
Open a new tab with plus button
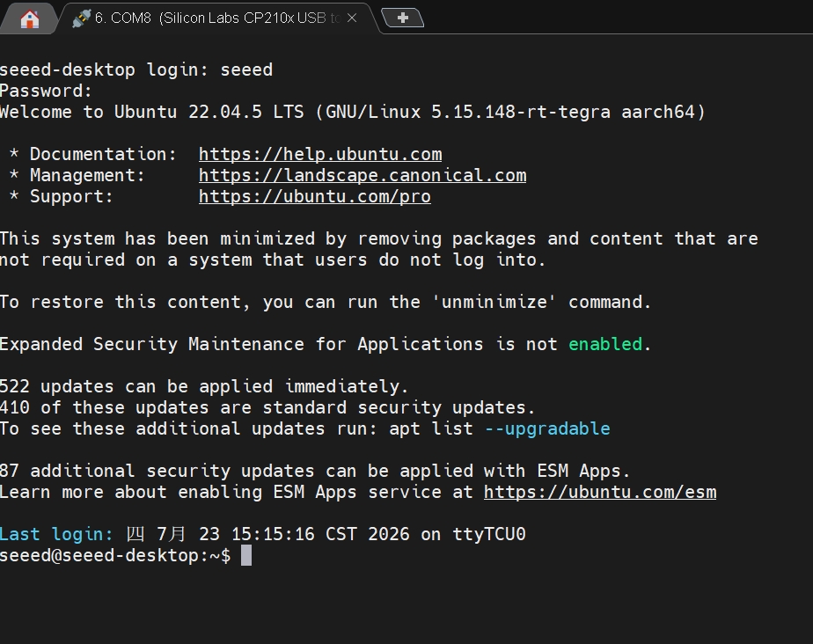click(x=402, y=18)
